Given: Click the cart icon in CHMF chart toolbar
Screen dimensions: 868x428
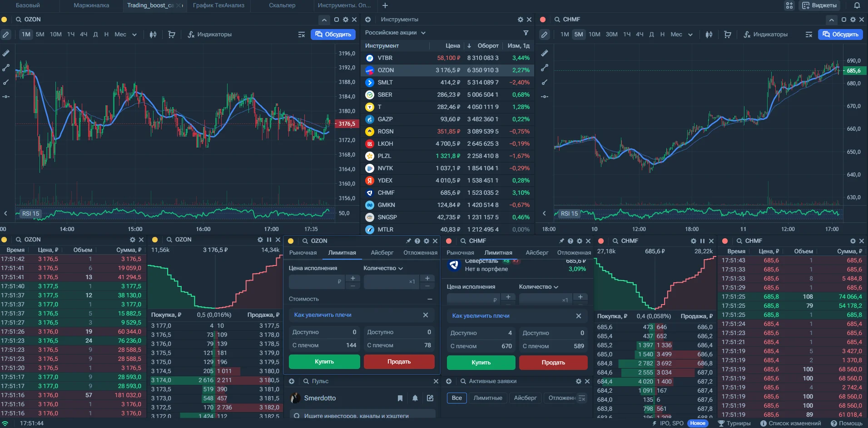Looking at the screenshot, I should coord(728,34).
